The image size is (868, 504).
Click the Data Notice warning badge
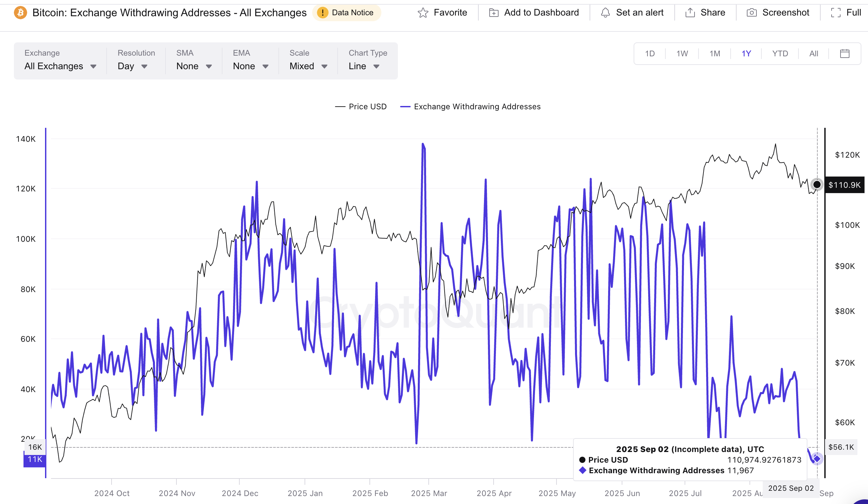[347, 13]
